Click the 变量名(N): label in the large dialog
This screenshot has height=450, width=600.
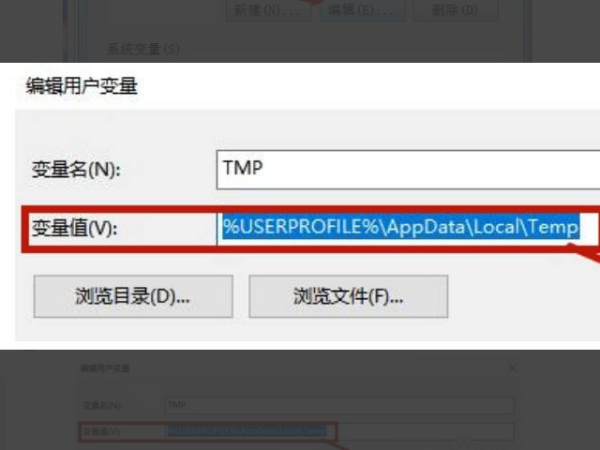76,169
